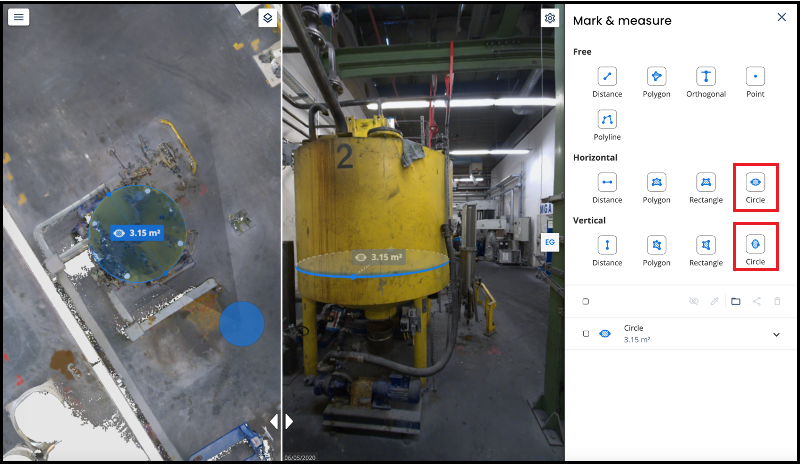Expand the Circle measurement entry
Viewport: 800px width, 464px height.
point(776,335)
